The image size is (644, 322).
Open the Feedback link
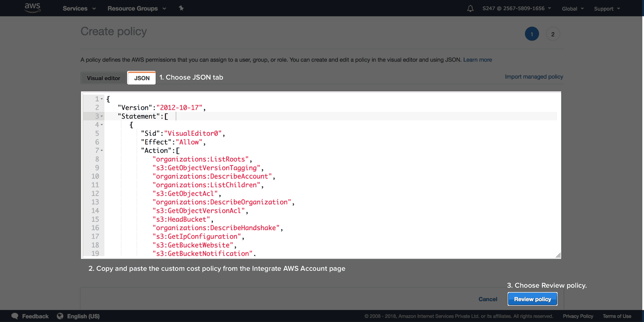click(35, 316)
